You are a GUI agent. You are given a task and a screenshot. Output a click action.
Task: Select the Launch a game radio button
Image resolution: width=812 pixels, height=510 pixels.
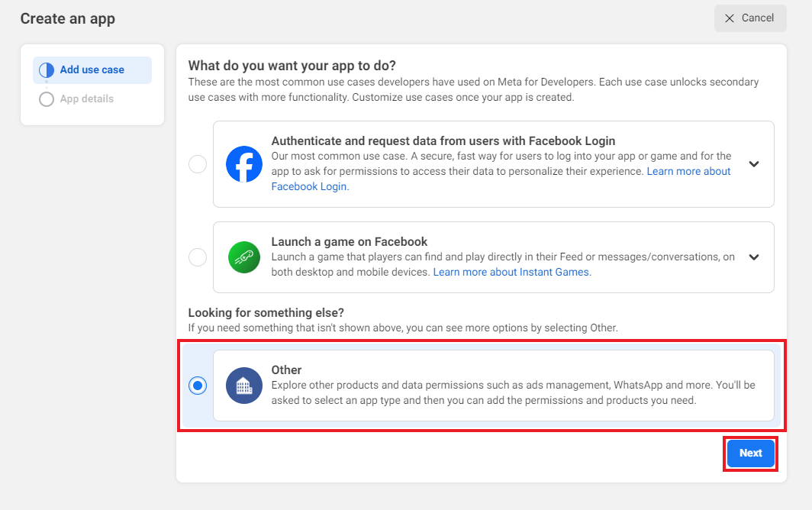pyautogui.click(x=198, y=257)
